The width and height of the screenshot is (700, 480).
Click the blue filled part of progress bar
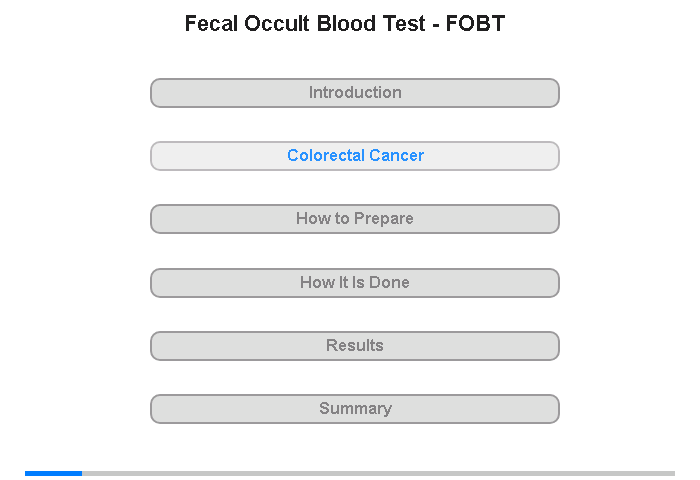pyautogui.click(x=54, y=473)
